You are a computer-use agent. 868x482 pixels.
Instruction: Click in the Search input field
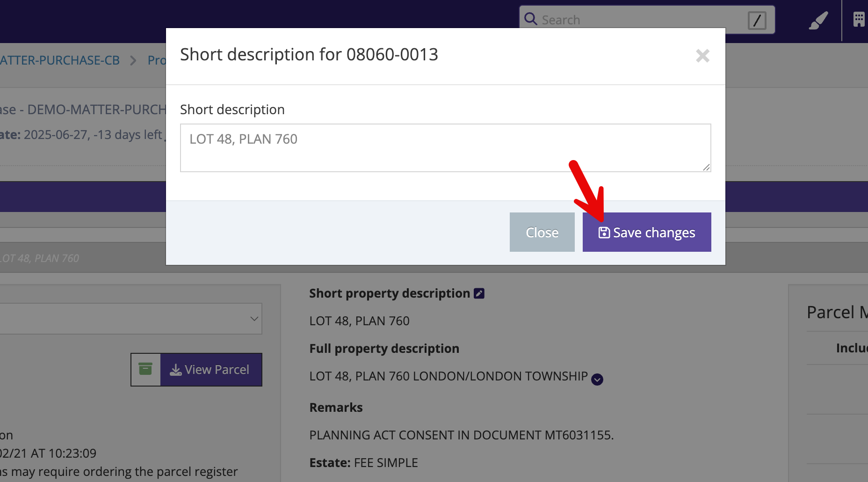pos(641,20)
